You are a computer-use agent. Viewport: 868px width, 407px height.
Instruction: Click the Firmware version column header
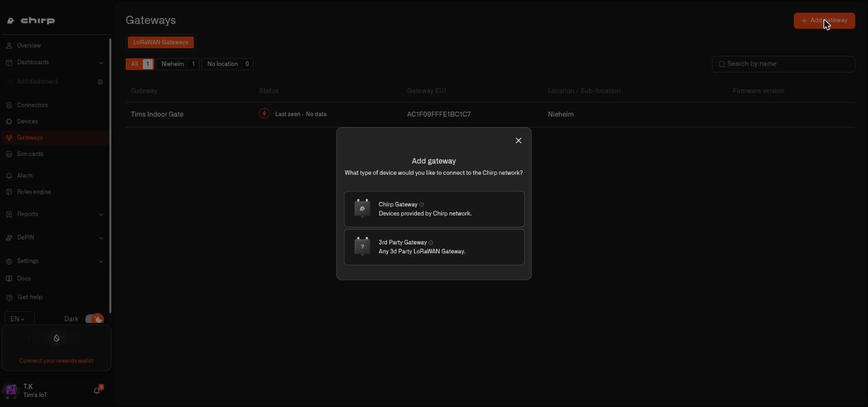(x=758, y=91)
